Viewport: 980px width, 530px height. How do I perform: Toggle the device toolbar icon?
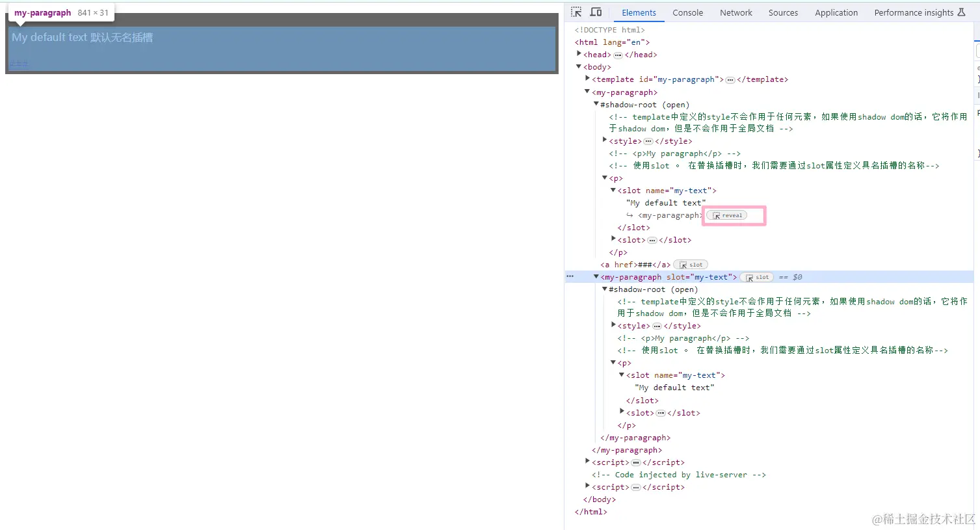click(596, 12)
